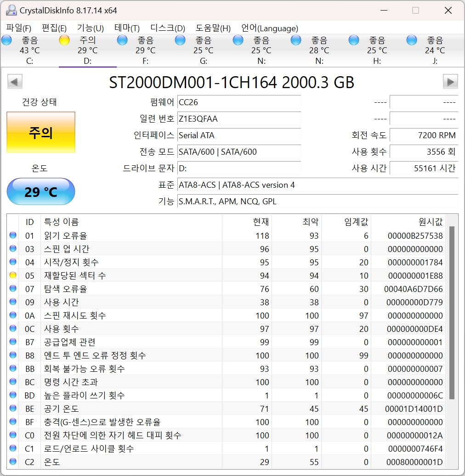Image resolution: width=465 pixels, height=476 pixels.
Task: Click raw value 00000000D779
Action: click(414, 302)
